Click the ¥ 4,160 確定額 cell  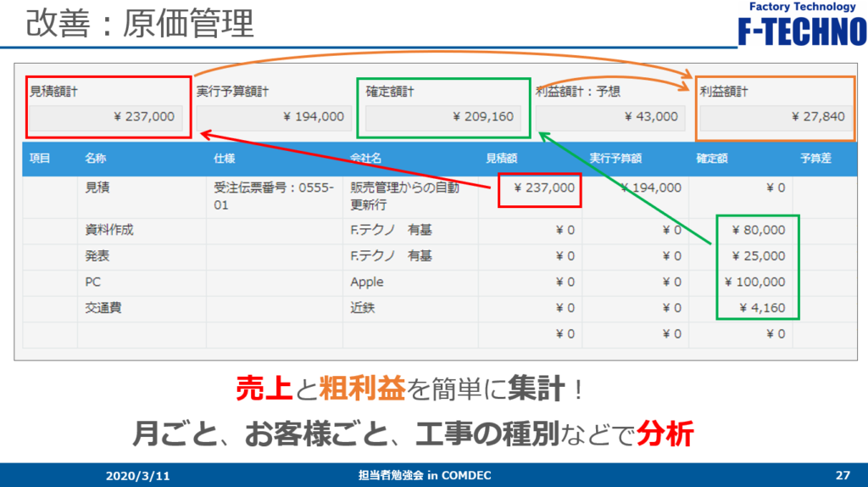click(741, 309)
